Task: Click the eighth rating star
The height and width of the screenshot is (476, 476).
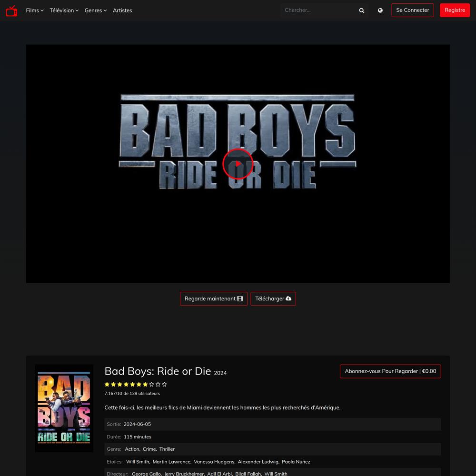Action: pyautogui.click(x=151, y=384)
